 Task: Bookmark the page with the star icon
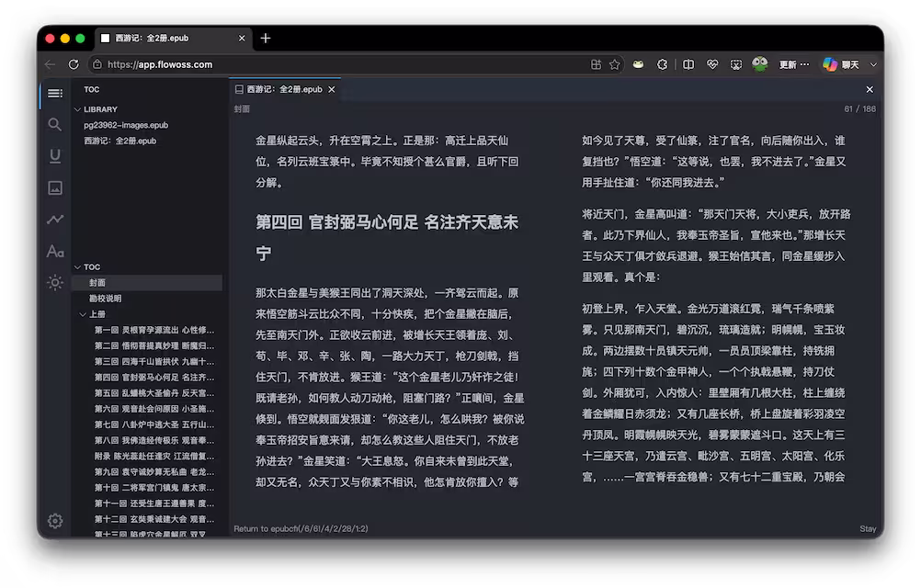coord(614,64)
